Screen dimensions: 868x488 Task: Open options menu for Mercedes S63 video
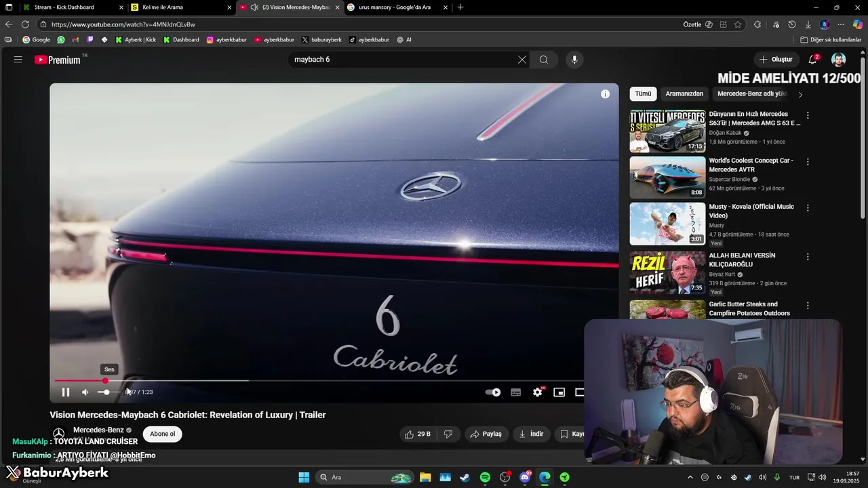coord(808,115)
